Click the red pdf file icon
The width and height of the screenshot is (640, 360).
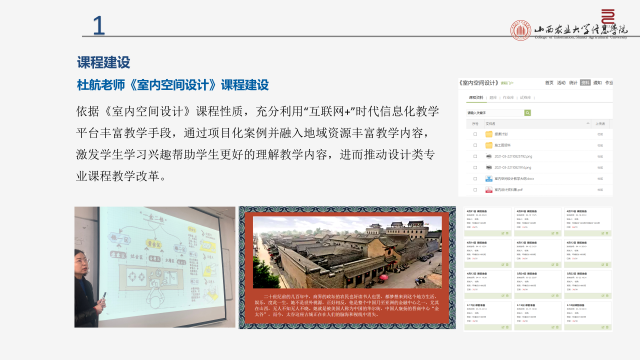(x=489, y=189)
